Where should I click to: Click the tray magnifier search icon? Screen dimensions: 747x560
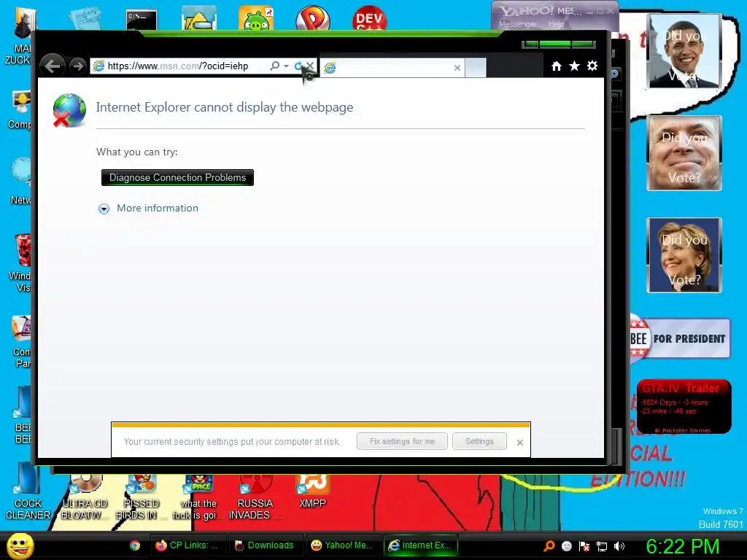549,546
